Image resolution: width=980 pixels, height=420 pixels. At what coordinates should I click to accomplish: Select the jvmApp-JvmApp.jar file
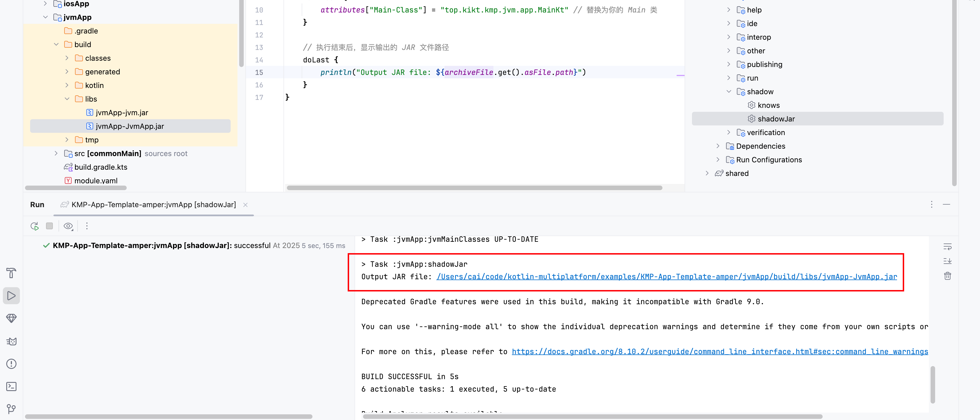130,126
